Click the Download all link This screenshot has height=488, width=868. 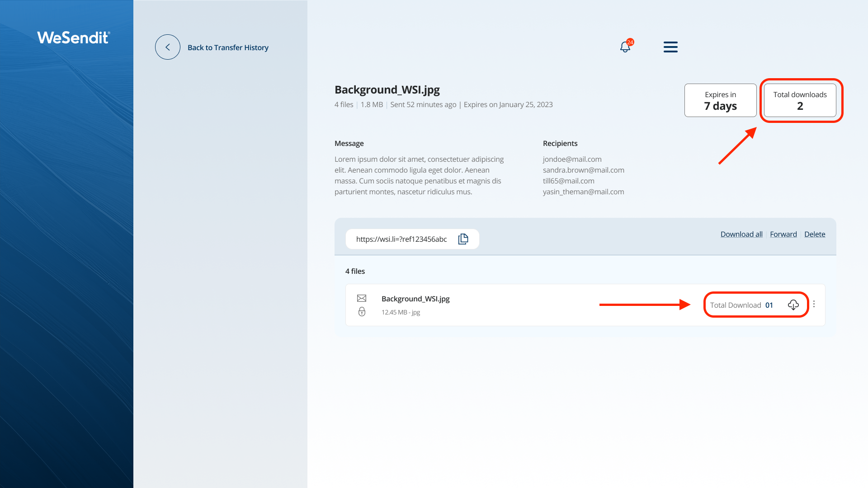pos(741,234)
